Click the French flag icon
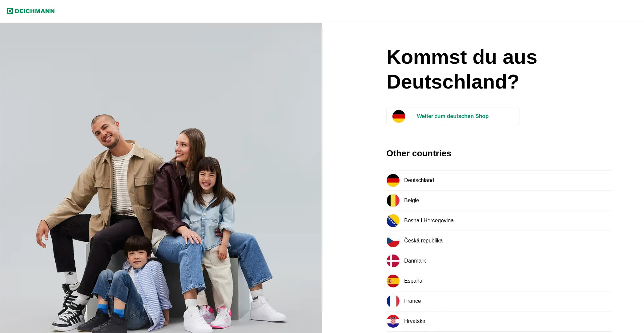The height and width of the screenshot is (333, 644). [x=393, y=301]
